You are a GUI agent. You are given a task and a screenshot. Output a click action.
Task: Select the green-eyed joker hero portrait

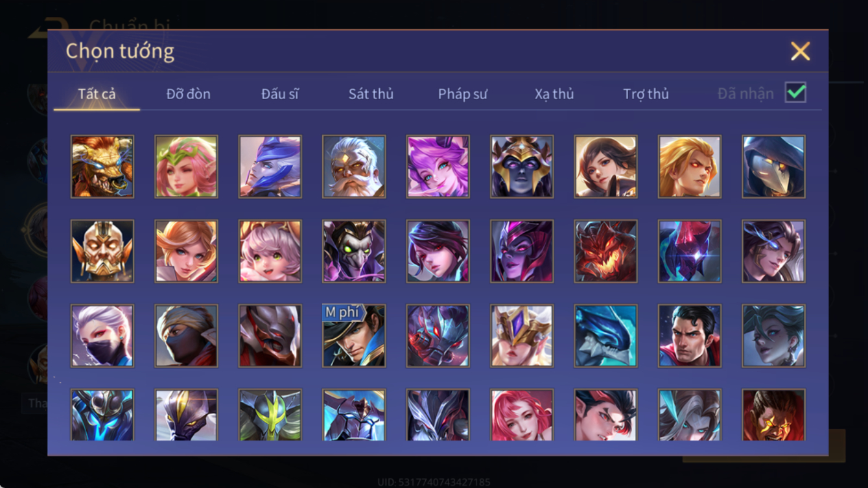[x=354, y=251]
